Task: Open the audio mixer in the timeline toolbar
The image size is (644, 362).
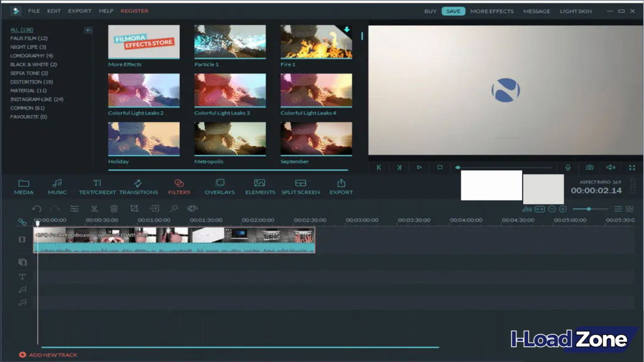Action: [x=527, y=209]
